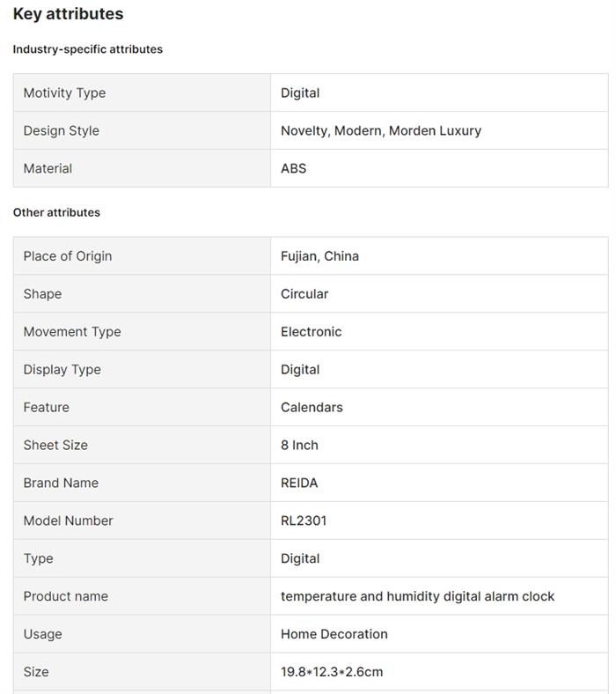The width and height of the screenshot is (616, 694).
Task: Click the Key attributes heading
Action: [68, 14]
